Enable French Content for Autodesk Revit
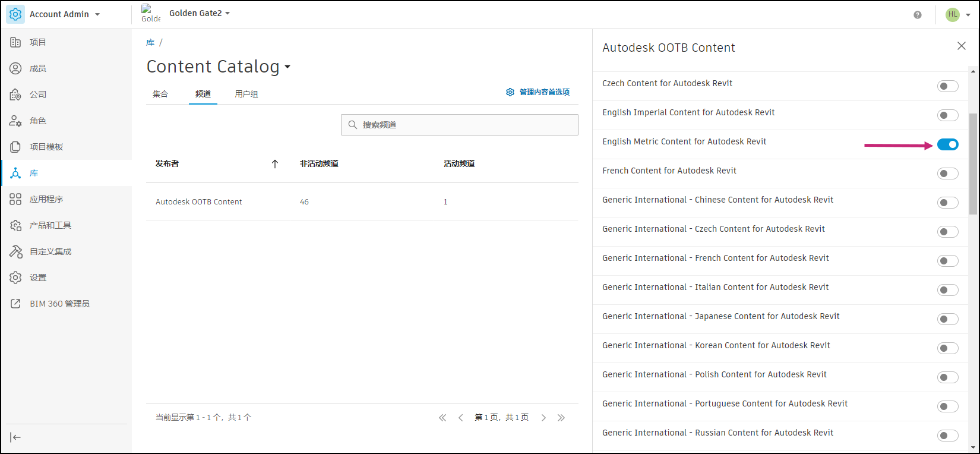This screenshot has width=980, height=454. point(948,174)
